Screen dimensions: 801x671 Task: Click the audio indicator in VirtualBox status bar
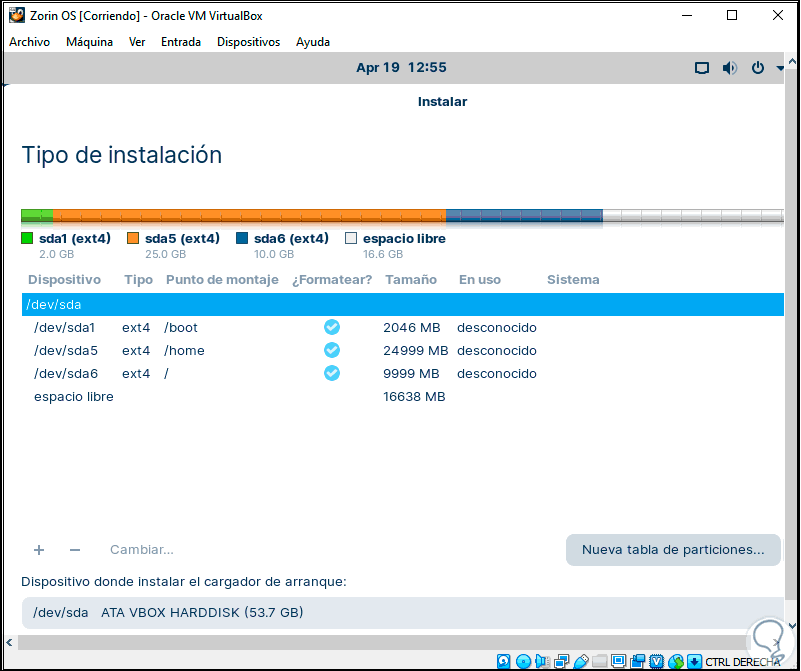tap(543, 661)
